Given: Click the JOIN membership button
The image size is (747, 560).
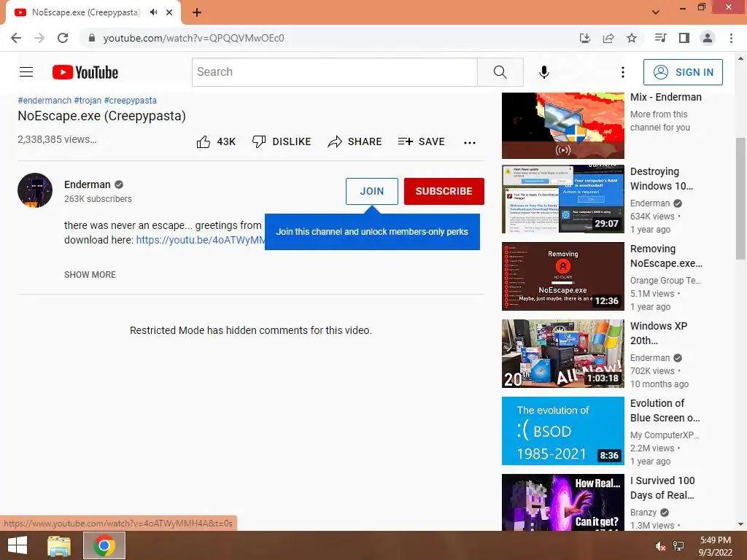Looking at the screenshot, I should coord(371,191).
